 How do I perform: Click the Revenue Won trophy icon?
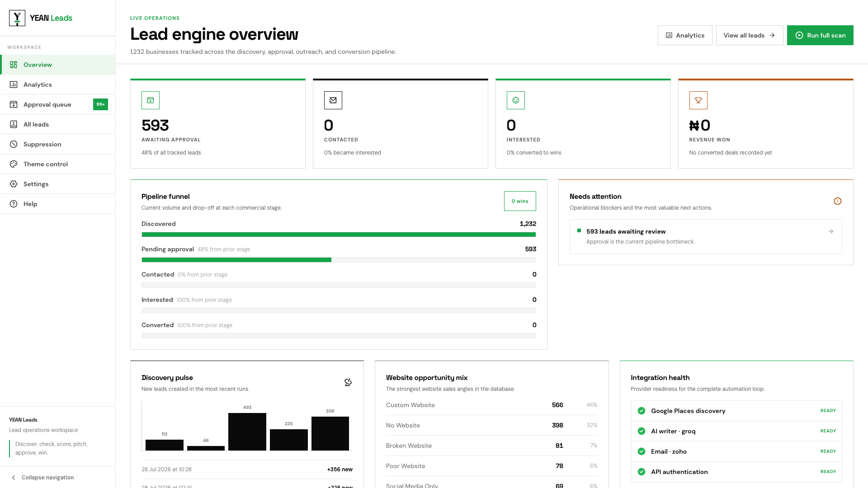698,100
